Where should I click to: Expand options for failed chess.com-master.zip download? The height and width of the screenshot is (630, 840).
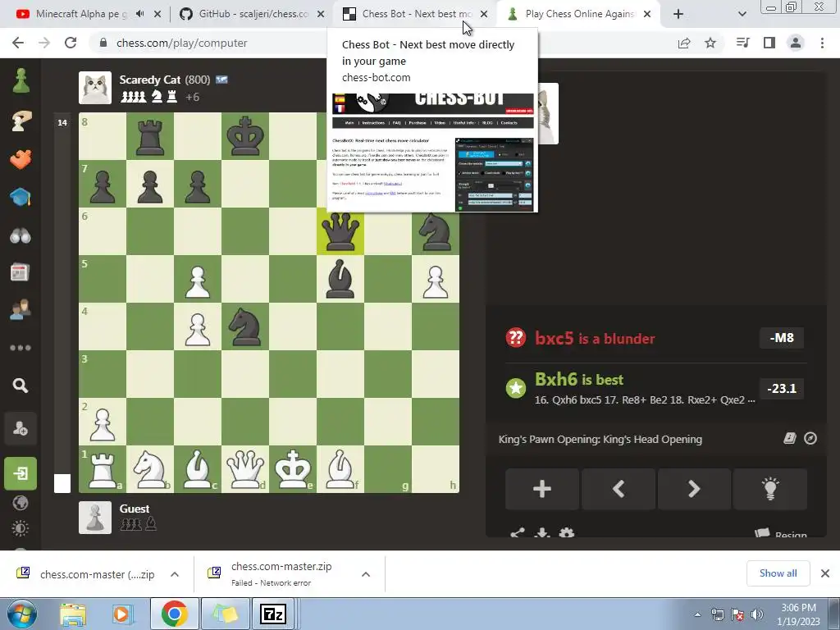click(x=366, y=574)
